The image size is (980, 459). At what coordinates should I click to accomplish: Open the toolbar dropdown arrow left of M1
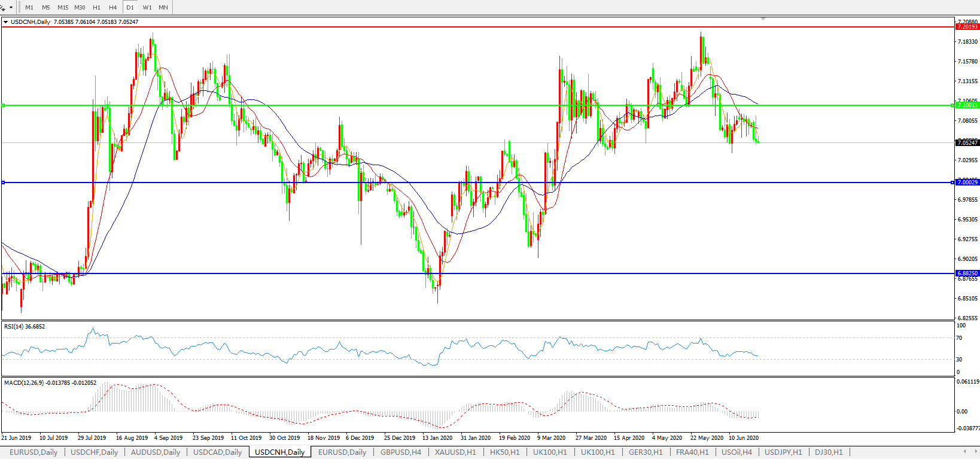coord(11,8)
